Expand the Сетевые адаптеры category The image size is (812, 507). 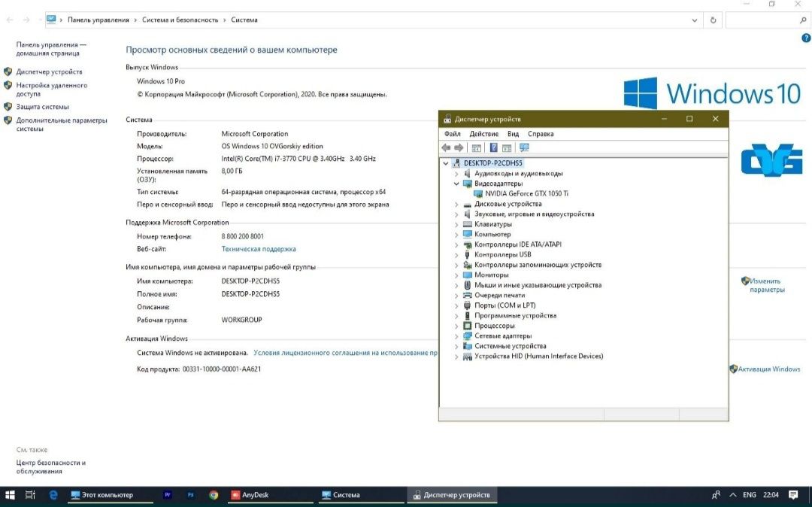pyautogui.click(x=456, y=336)
